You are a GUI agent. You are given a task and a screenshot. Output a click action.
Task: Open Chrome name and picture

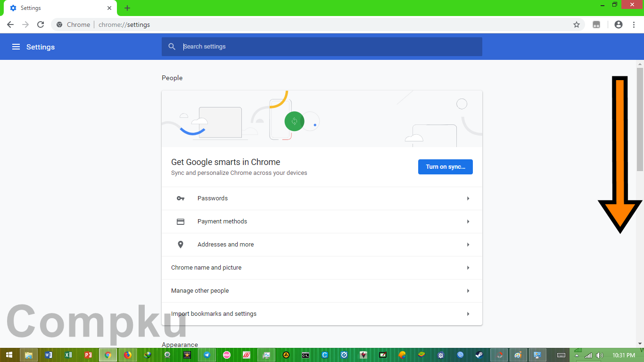pyautogui.click(x=322, y=268)
